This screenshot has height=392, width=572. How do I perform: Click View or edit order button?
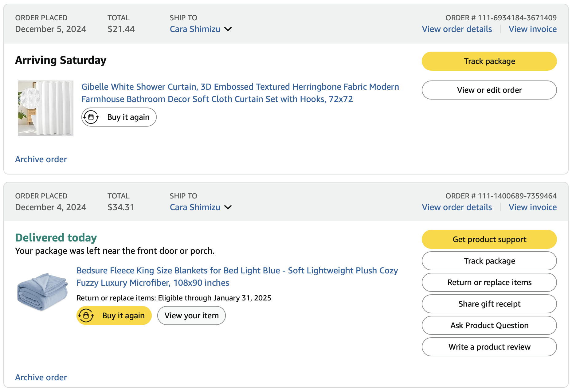tap(489, 90)
